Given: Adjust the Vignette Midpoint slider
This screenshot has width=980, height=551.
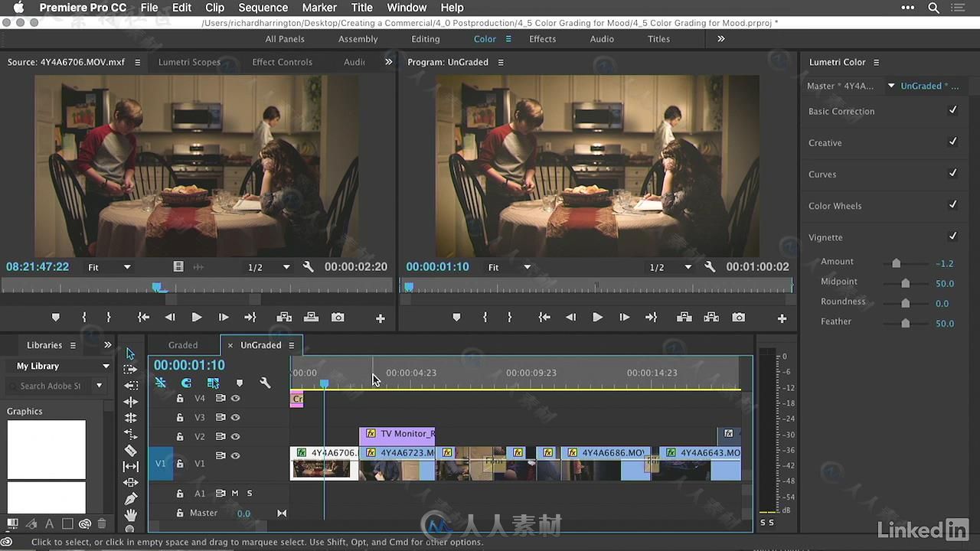Looking at the screenshot, I should pyautogui.click(x=905, y=283).
